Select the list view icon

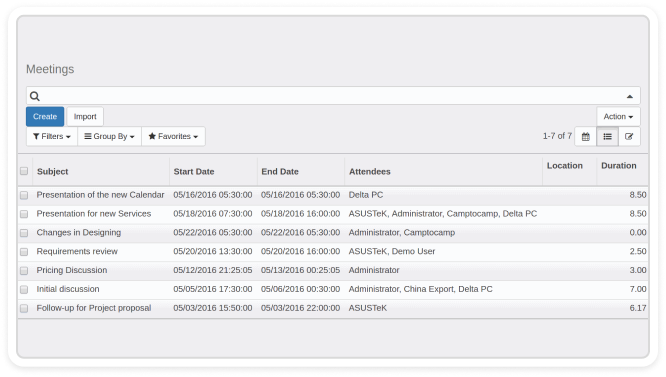607,136
